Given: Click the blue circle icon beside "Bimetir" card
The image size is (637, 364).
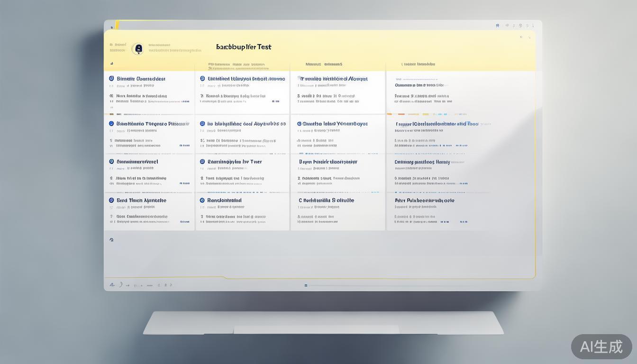Looking at the screenshot, I should click(111, 79).
